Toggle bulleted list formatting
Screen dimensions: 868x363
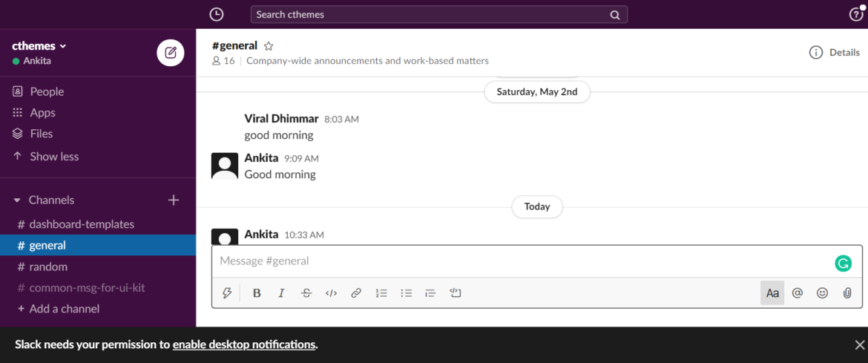407,293
